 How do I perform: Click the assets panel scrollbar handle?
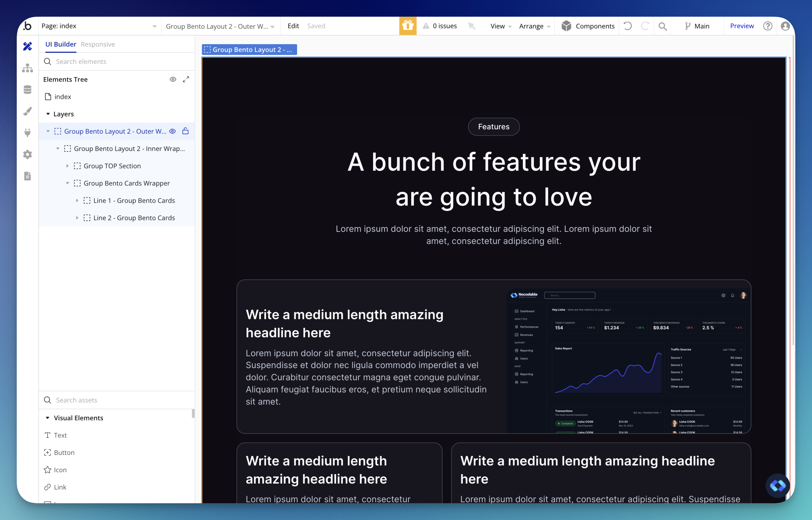193,413
